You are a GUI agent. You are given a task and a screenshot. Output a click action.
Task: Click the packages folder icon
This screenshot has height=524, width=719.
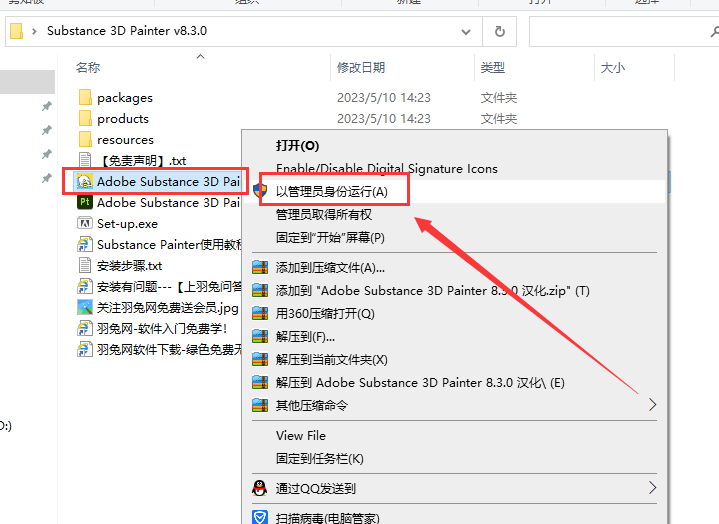[x=85, y=97]
